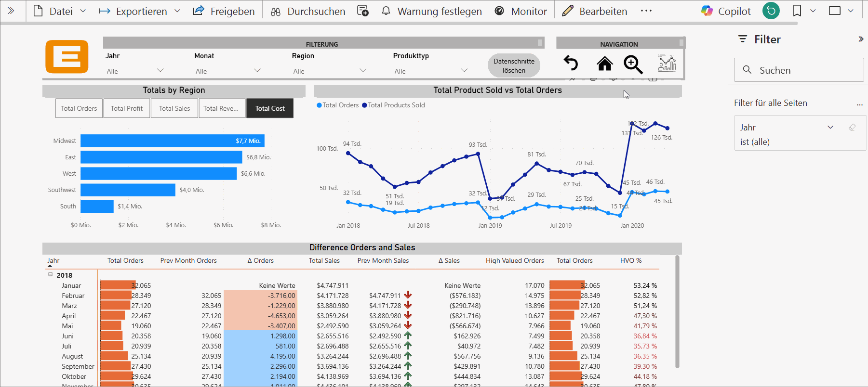Collapse the Filter pane with double chevron
Viewport: 868px width, 387px height.
pos(860,39)
